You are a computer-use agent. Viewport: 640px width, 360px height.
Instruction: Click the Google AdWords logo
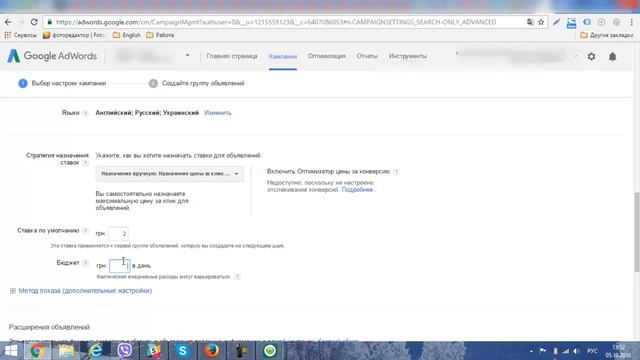click(x=52, y=56)
